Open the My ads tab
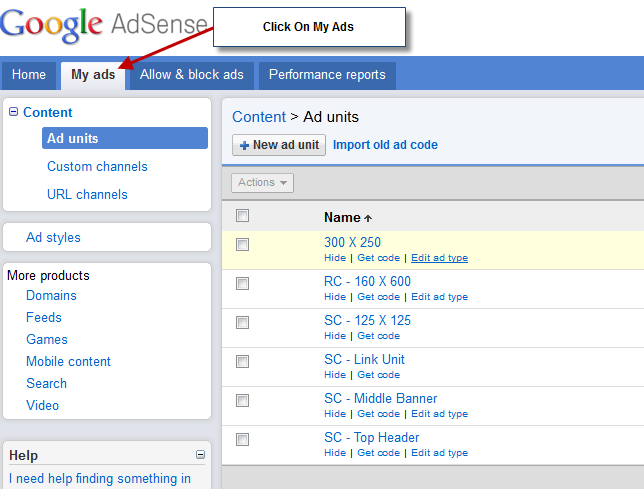 click(93, 76)
